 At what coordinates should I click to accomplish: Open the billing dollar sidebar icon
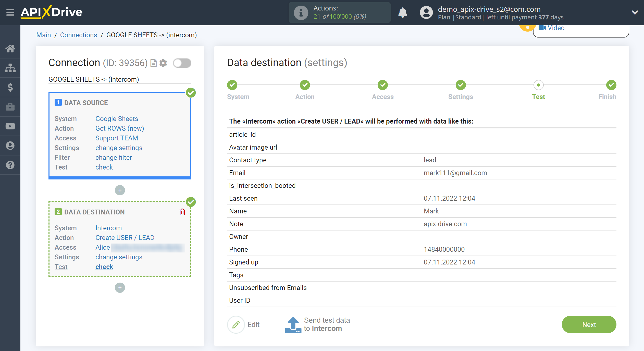10,87
